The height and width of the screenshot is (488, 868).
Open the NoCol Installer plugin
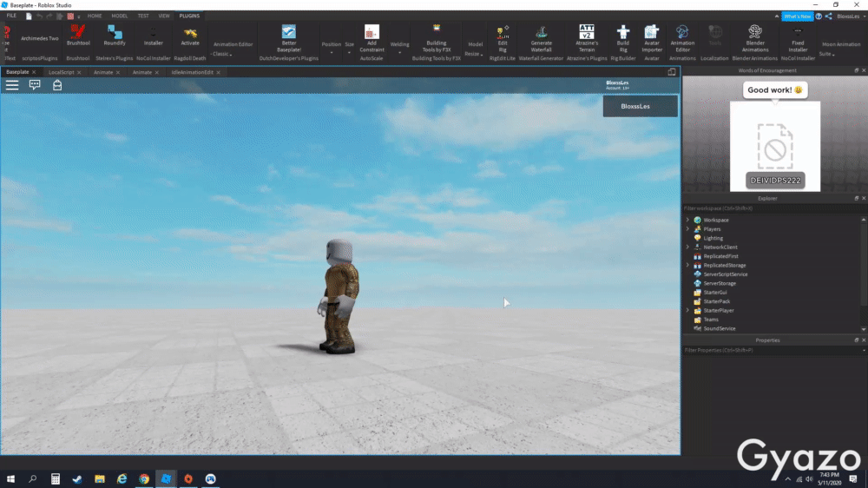[154, 36]
